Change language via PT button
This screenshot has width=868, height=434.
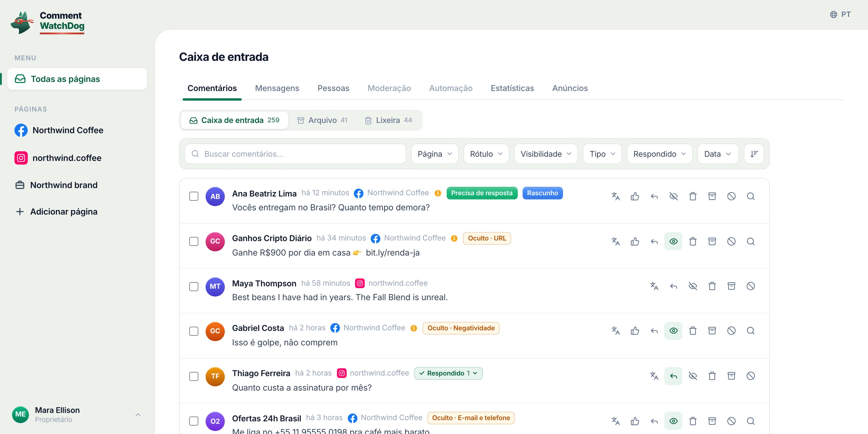point(840,14)
